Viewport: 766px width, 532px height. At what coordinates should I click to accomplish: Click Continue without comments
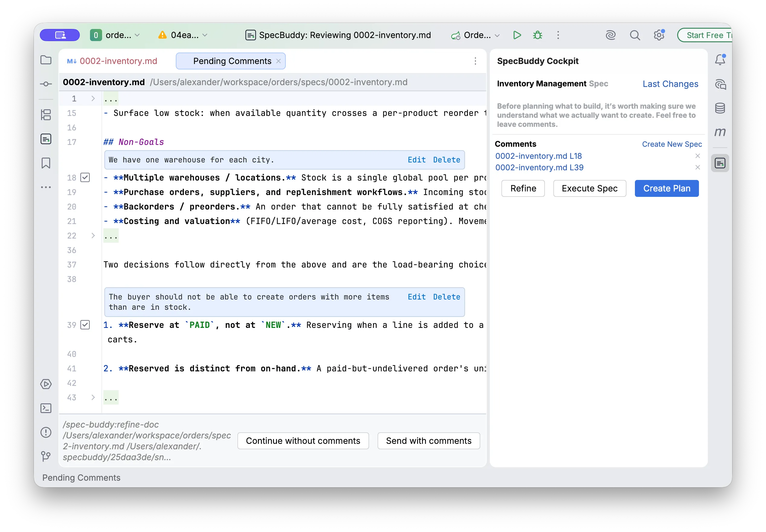[303, 441]
